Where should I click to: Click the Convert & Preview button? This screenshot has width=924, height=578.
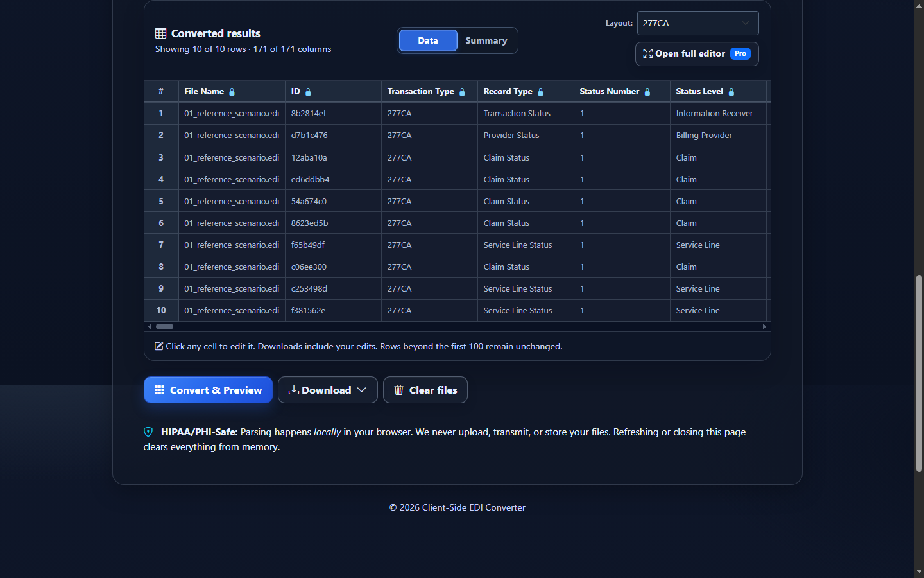coord(209,390)
